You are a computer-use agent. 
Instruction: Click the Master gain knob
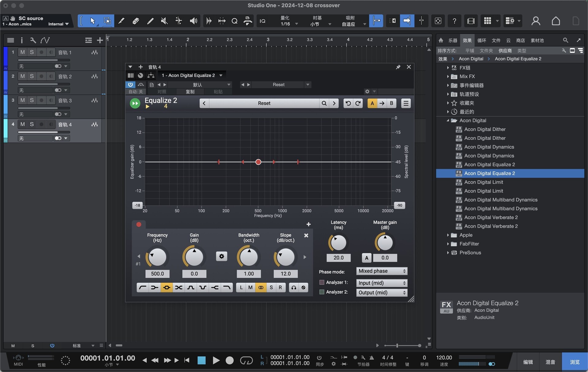point(385,243)
